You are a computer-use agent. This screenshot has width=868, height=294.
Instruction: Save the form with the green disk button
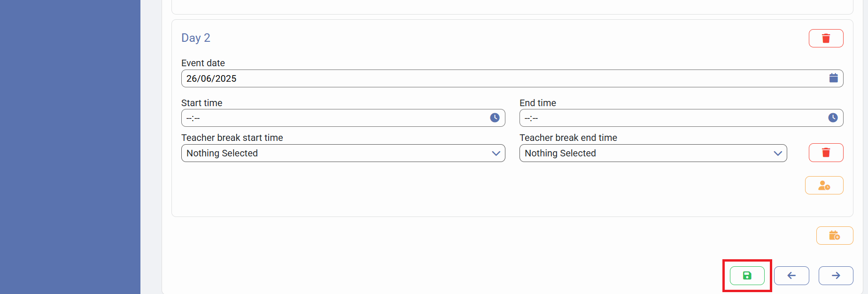[x=747, y=276]
